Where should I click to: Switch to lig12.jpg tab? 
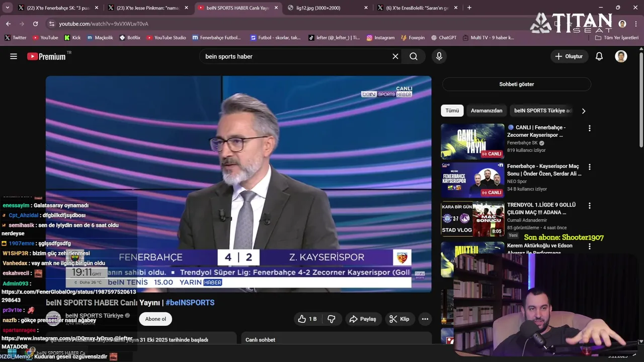click(327, 8)
